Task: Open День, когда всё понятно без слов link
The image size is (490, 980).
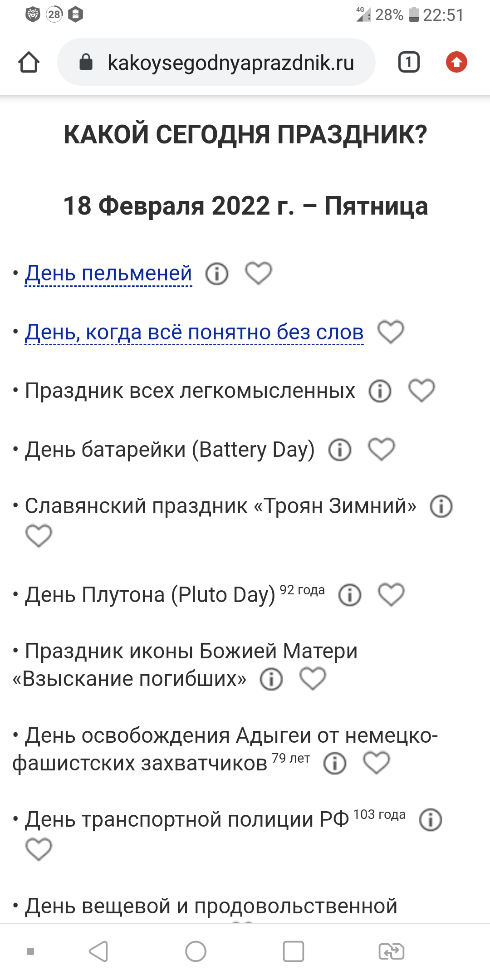Action: click(194, 332)
